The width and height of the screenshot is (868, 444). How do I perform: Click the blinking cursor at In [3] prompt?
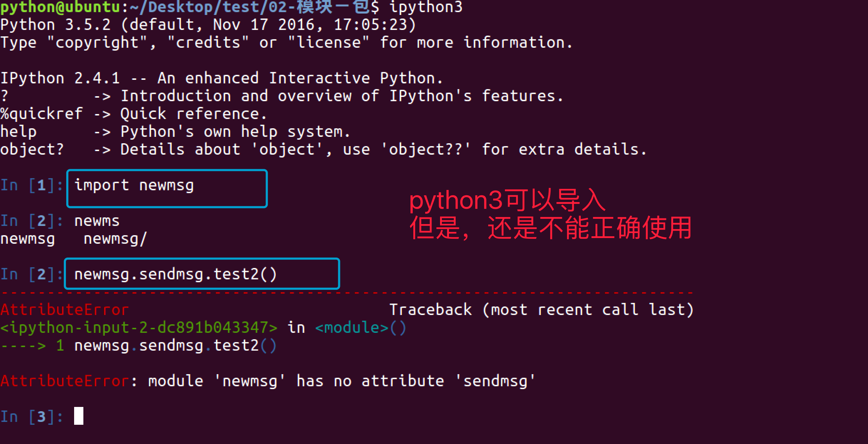(78, 416)
